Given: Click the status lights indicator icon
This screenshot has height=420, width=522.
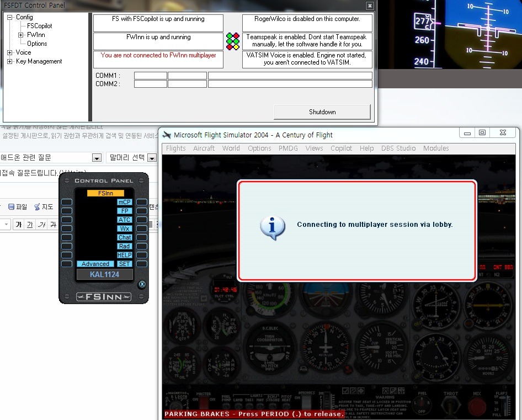Looking at the screenshot, I should pyautogui.click(x=233, y=41).
